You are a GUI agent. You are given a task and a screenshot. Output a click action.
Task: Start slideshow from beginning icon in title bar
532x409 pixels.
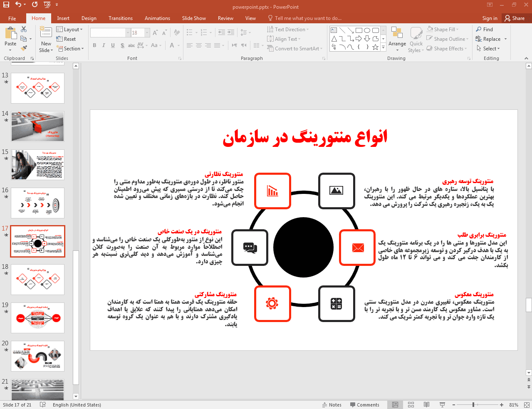click(x=47, y=5)
